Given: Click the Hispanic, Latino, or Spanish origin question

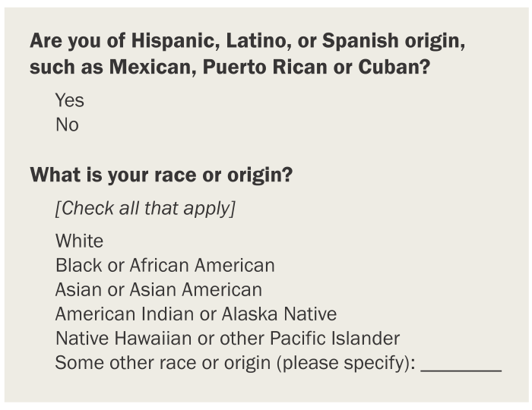Looking at the screenshot, I should coord(247,54).
